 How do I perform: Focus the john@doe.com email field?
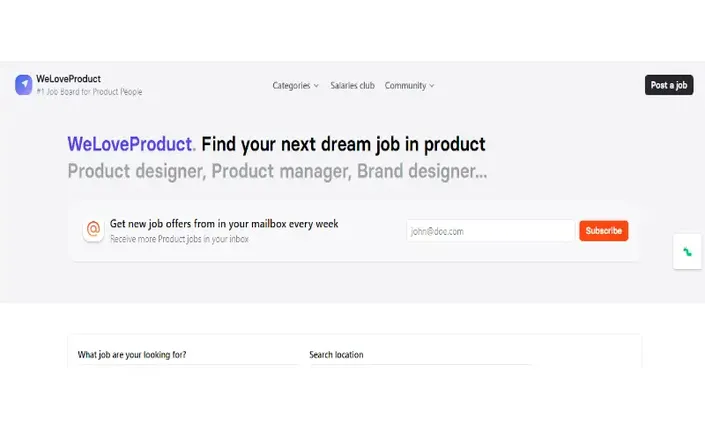click(491, 231)
